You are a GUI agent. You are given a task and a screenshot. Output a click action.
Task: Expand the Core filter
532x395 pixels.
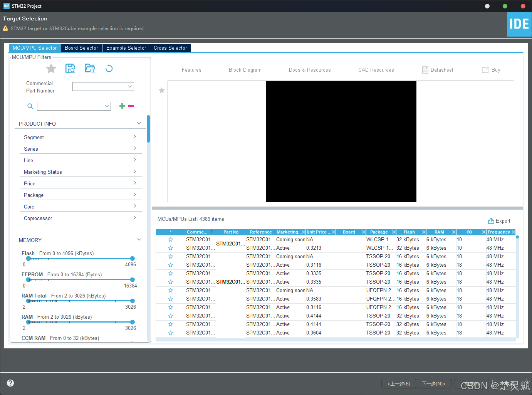click(134, 206)
